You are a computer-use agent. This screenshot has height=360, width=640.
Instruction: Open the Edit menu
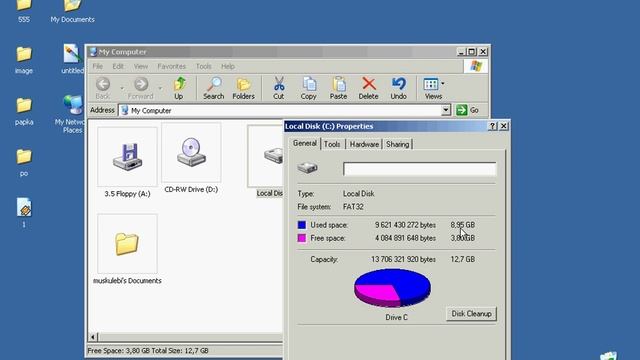click(x=118, y=66)
